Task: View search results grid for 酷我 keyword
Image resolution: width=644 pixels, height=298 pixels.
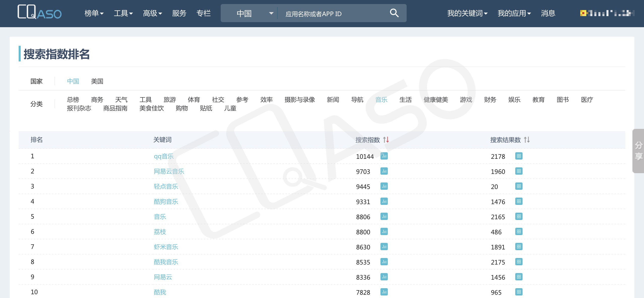Action: point(519,292)
